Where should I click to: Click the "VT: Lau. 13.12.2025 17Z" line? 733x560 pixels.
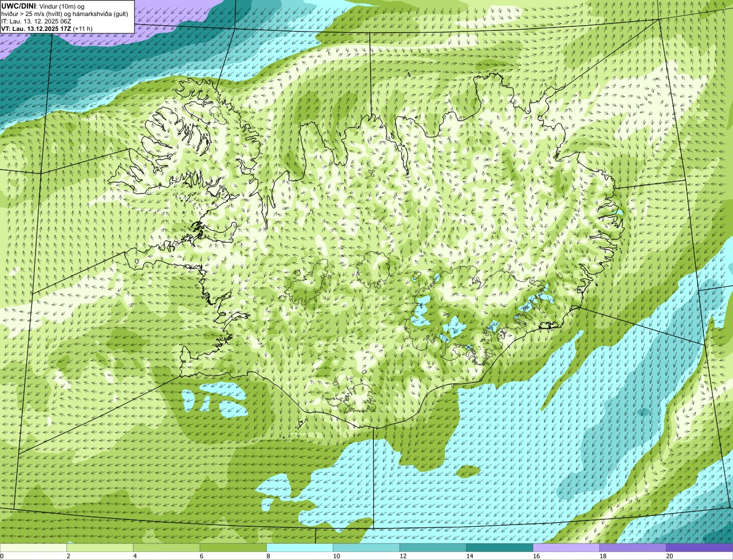pos(37,28)
